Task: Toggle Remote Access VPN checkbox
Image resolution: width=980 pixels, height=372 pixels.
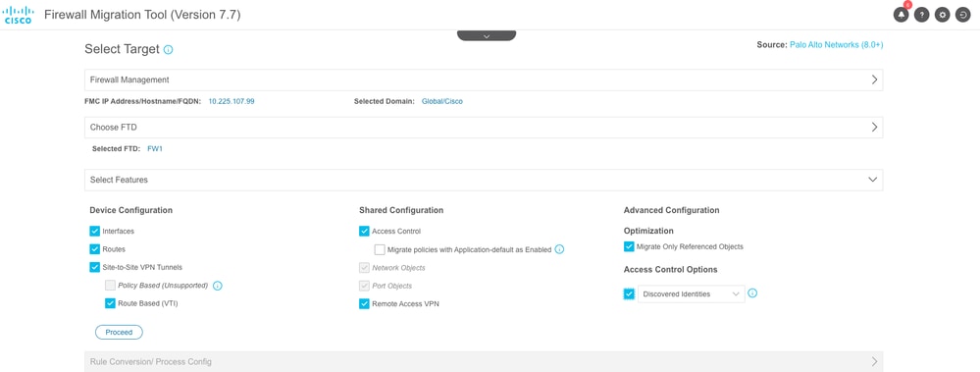Action: 364,304
